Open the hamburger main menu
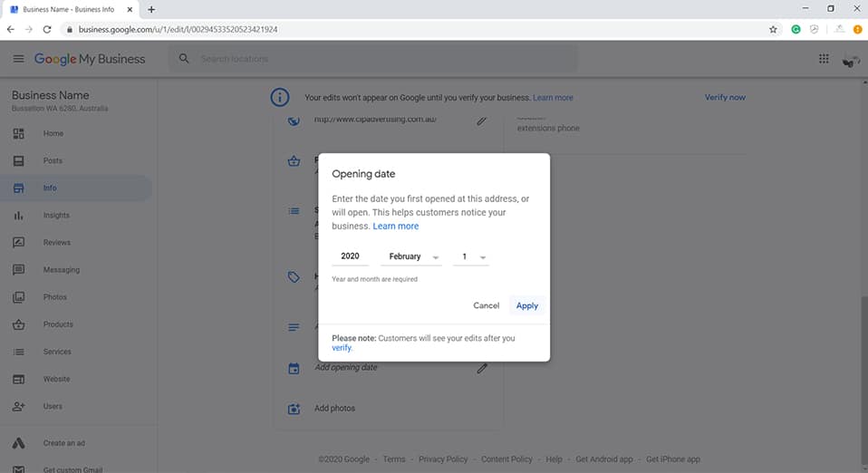868x473 pixels. pos(18,59)
